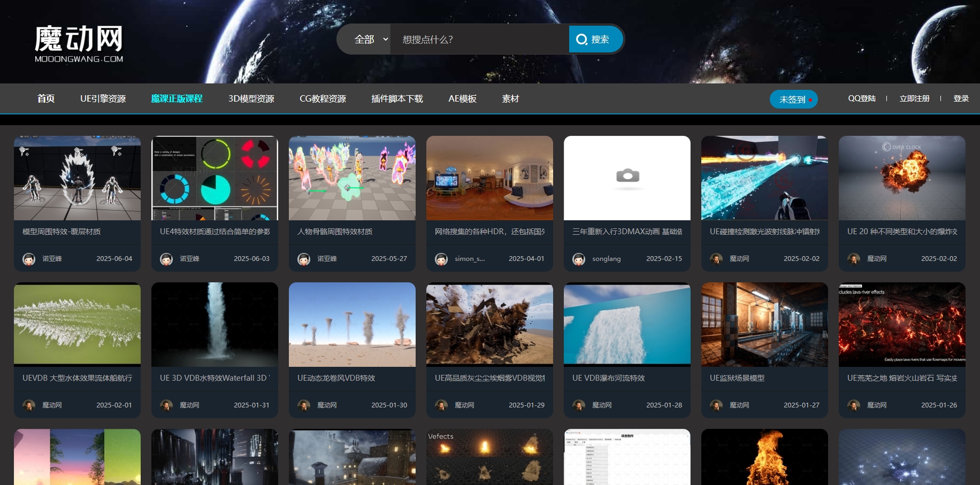Open the CG教程资源 menu
The image size is (980, 485).
coord(323,98)
